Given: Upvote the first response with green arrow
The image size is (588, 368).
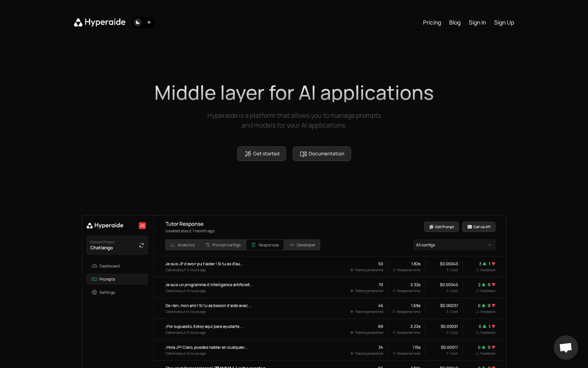Looking at the screenshot, I should 485,264.
